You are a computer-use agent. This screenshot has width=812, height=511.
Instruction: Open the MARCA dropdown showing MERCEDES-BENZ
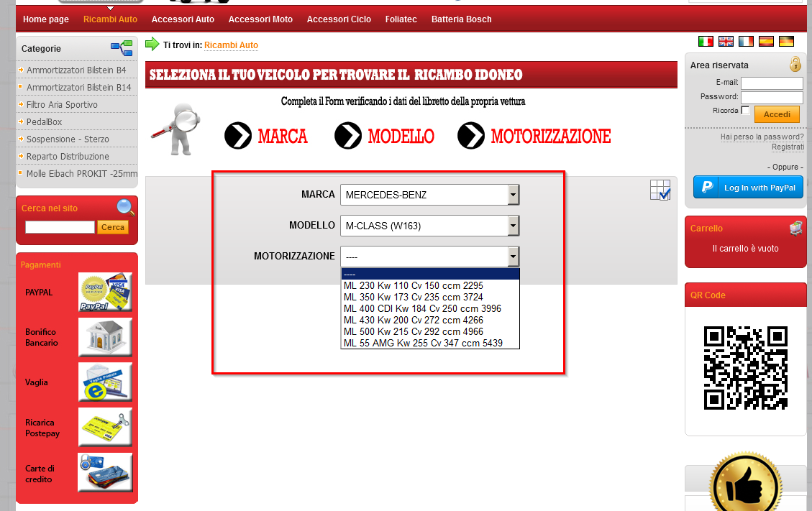(x=430, y=195)
